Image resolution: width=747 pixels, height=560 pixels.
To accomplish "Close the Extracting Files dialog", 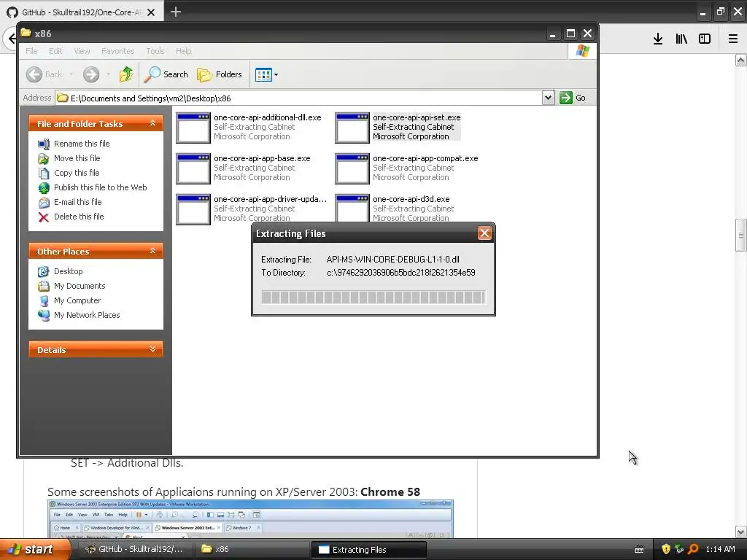I will coord(484,233).
